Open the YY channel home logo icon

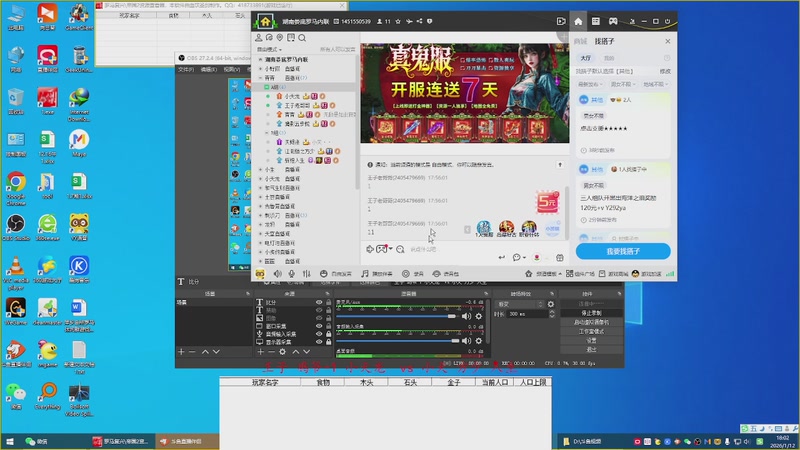point(265,21)
